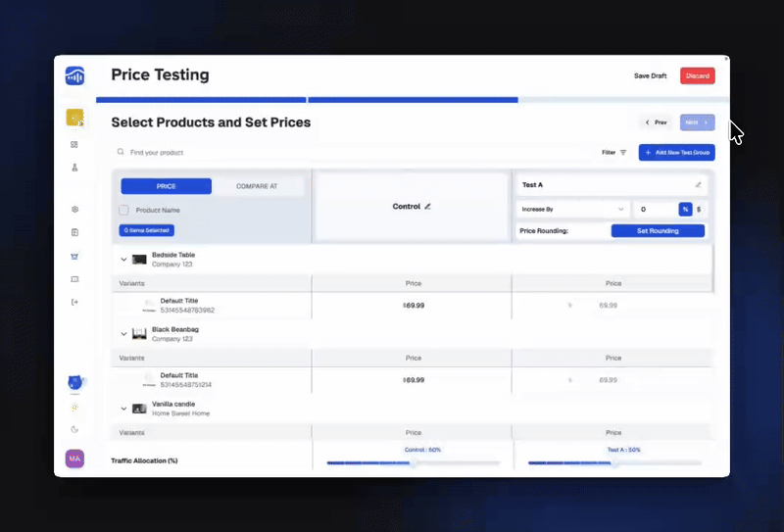Collapse the Black Beanbag product row

(123, 335)
